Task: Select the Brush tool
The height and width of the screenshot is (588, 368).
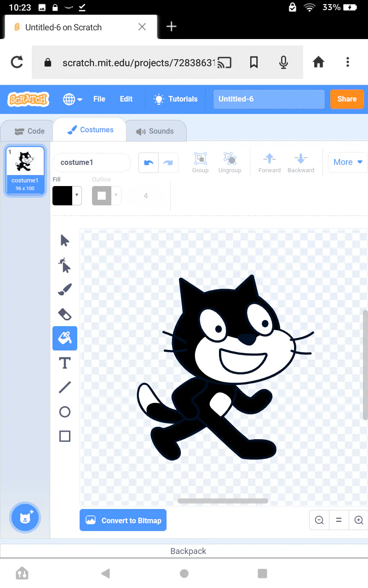Action: point(65,289)
